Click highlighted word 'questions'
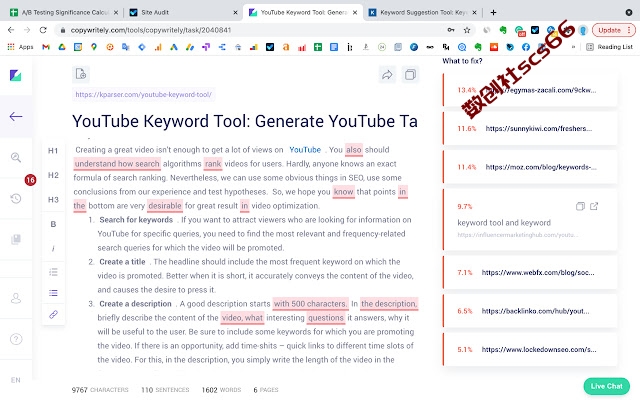 (326, 318)
